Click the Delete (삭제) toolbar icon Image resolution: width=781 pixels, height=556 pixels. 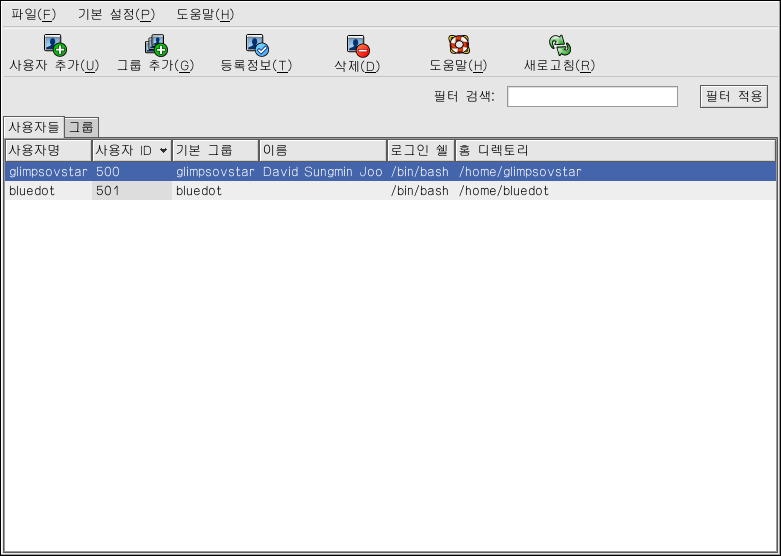coord(357,45)
